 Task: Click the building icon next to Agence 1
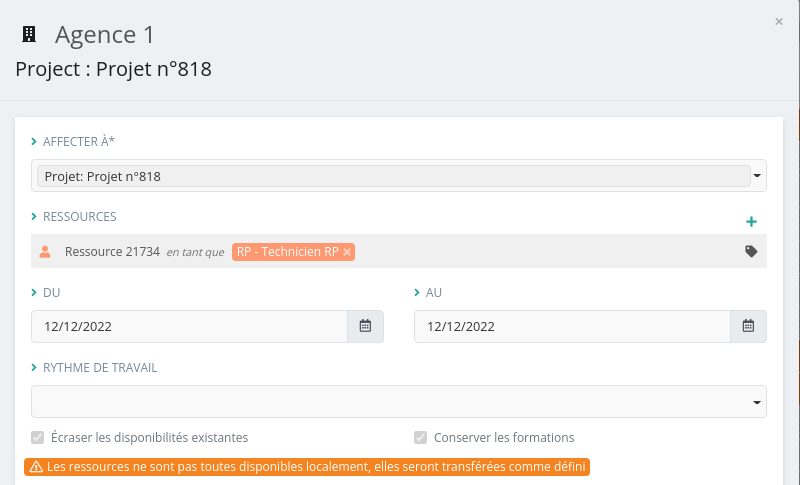(x=29, y=34)
